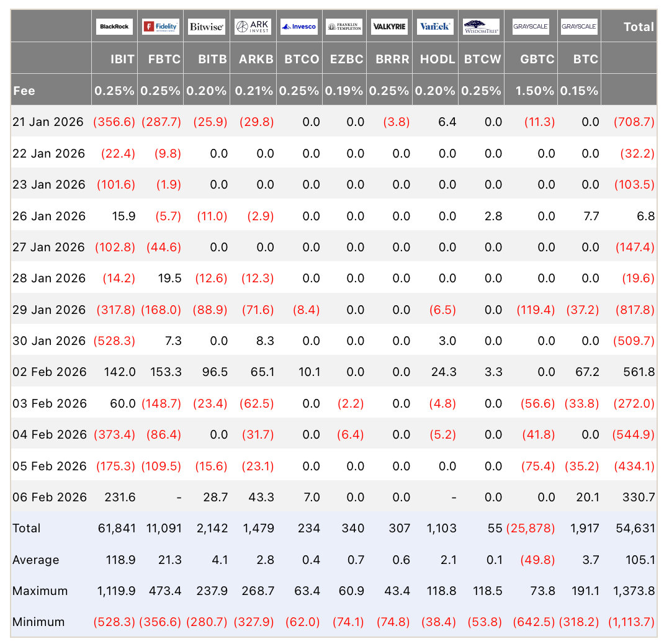Click the VanEck logo
The width and height of the screenshot is (664, 644).
pyautogui.click(x=436, y=26)
